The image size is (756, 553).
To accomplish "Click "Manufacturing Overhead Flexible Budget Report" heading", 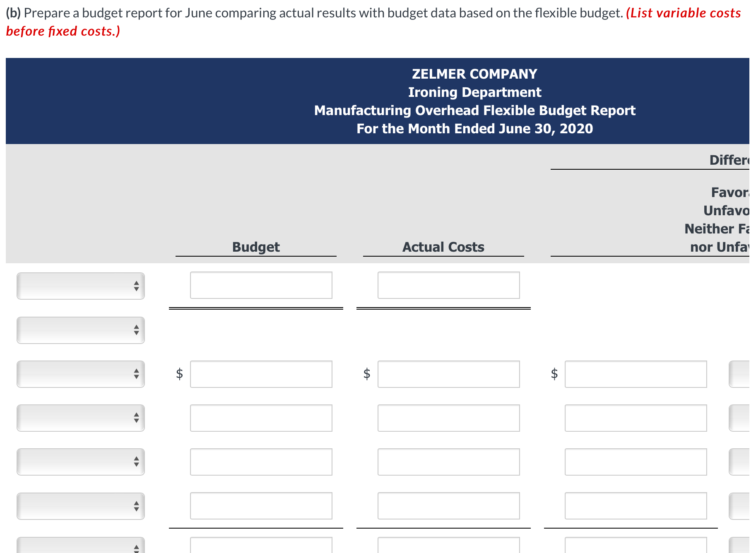I will pyautogui.click(x=474, y=111).
